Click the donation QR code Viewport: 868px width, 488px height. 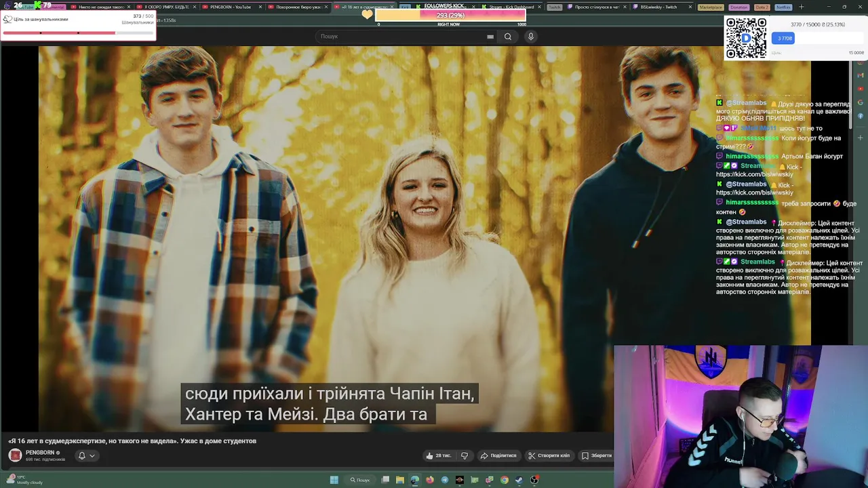(x=746, y=38)
